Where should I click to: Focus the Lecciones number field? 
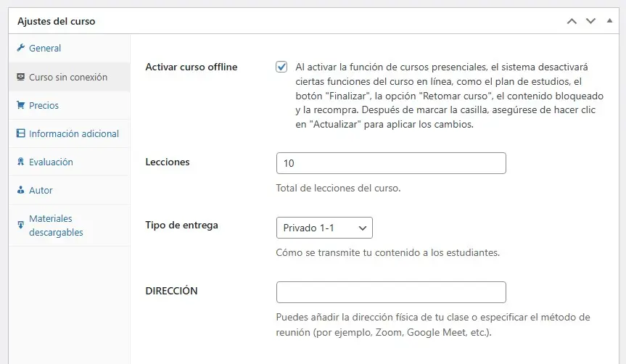pyautogui.click(x=390, y=163)
